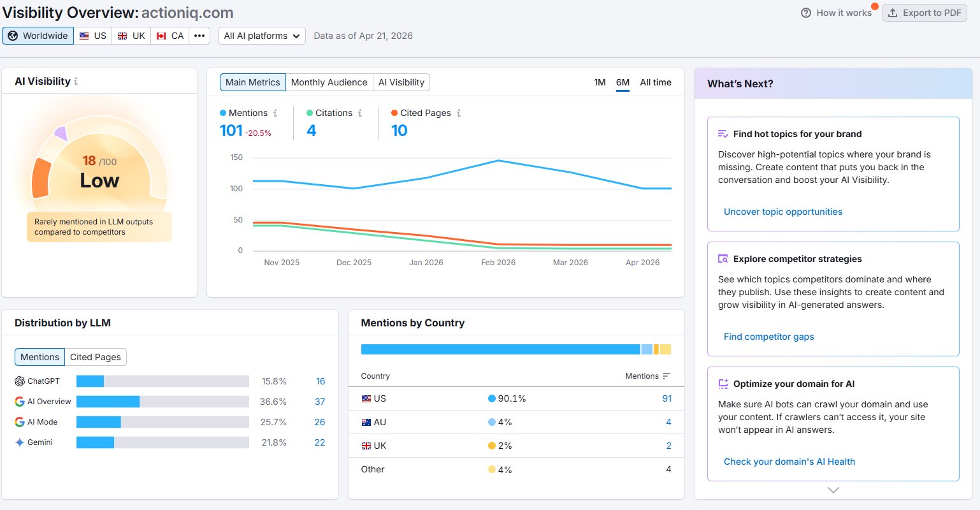The image size is (980, 510).
Task: Click the Gemini sparkle icon
Action: (x=20, y=442)
